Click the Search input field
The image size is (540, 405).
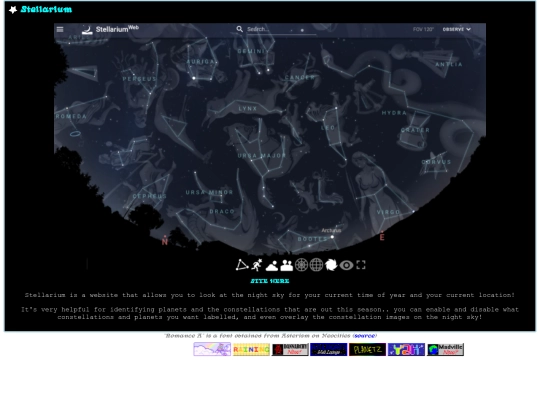coord(281,30)
